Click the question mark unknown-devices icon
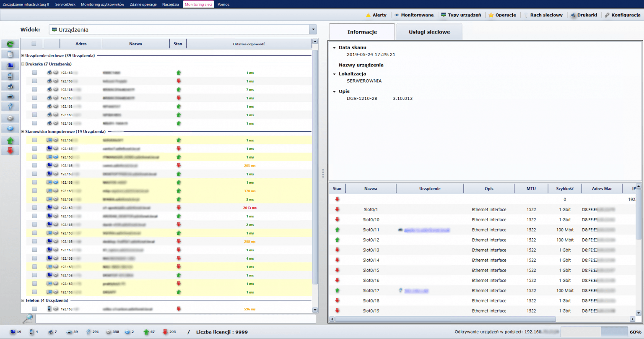This screenshot has height=339, width=644. pos(10,107)
